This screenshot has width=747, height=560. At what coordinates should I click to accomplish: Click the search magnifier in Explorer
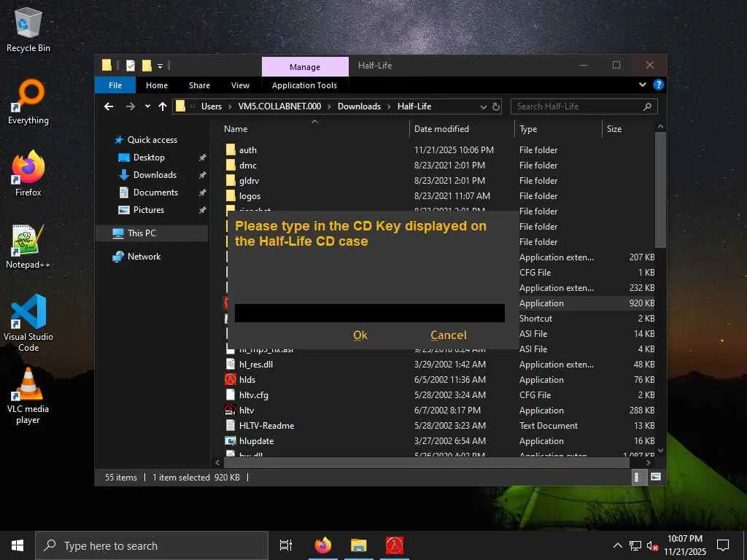(647, 106)
